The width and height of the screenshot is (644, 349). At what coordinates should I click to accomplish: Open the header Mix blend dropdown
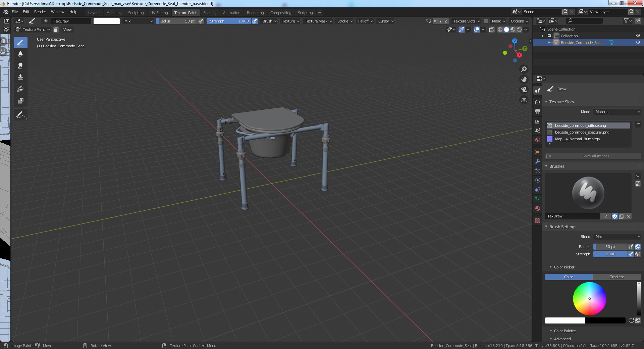coord(138,21)
